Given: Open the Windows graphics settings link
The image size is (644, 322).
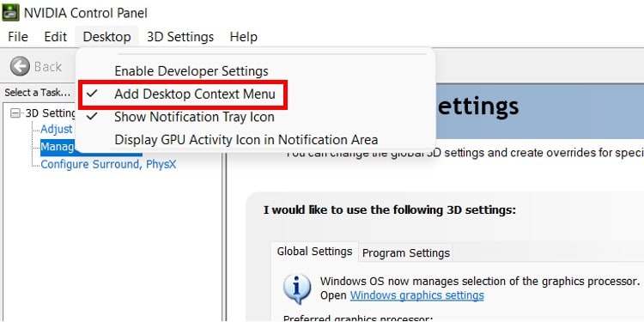Looking at the screenshot, I should [416, 295].
